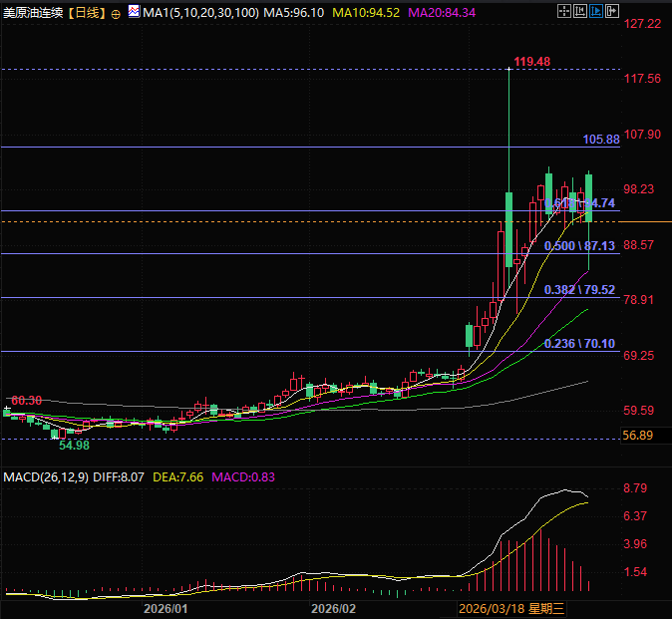Click the MA5:96.10 value label
Screen dimensions: 672x619
click(x=293, y=13)
